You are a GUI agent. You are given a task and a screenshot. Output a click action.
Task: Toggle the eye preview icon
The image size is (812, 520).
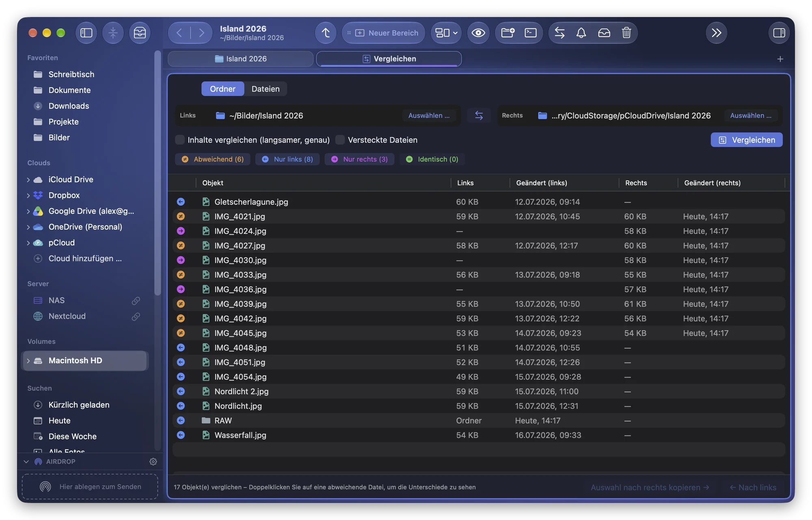(478, 33)
